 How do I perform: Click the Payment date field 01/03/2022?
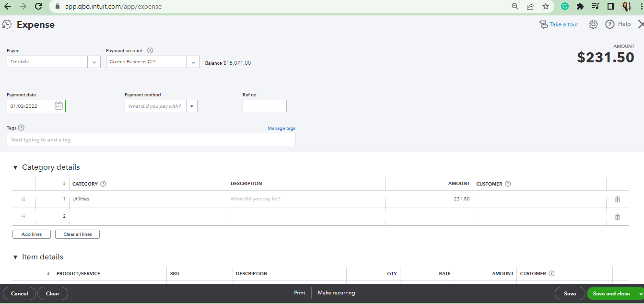click(36, 106)
